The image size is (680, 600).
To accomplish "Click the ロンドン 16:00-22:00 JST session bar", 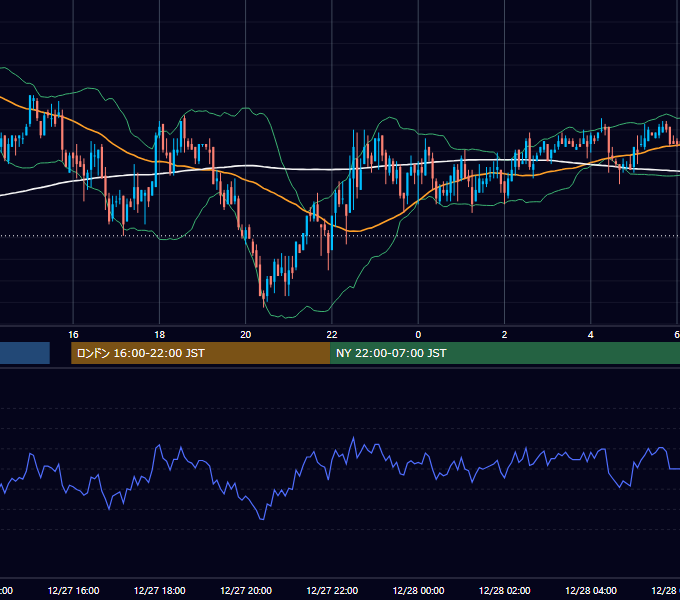I will (x=200, y=353).
